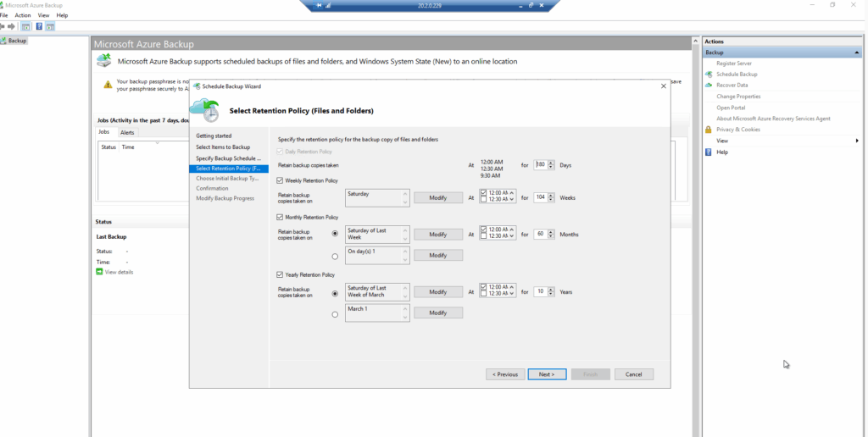Click the back arrow toolbar icon
This screenshot has width=868, height=437.
(3, 26)
